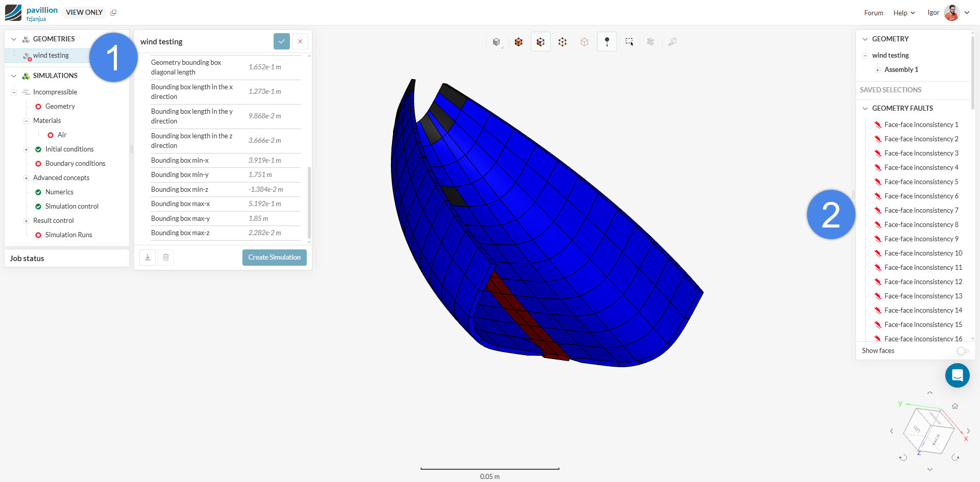Switch to wireframe render mode
Screen dimensions: 980x482
tap(562, 42)
